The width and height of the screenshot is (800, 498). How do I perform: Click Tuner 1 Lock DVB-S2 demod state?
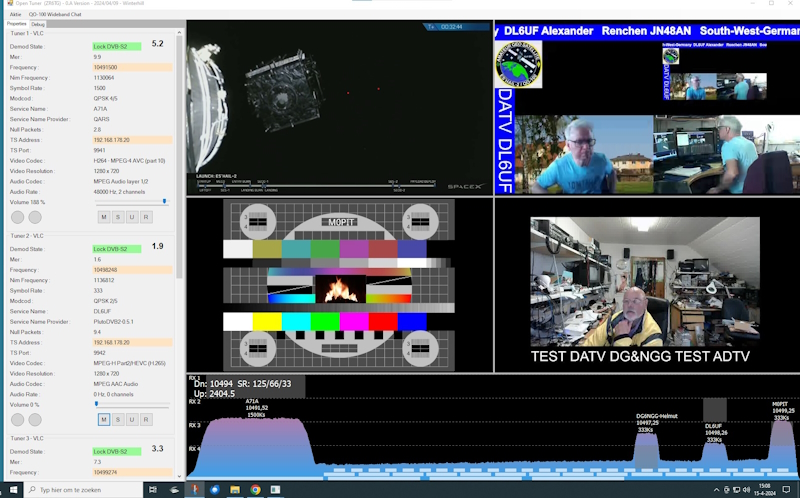pyautogui.click(x=117, y=46)
